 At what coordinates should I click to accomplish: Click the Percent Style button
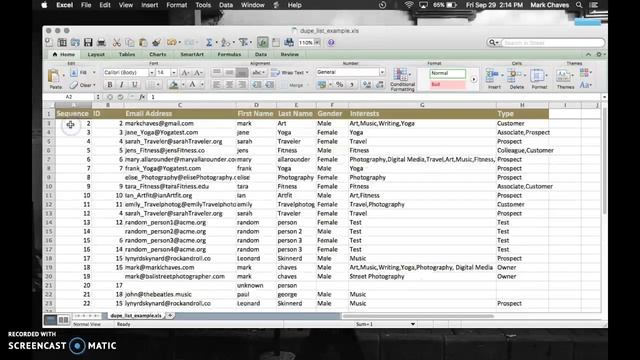[340, 85]
